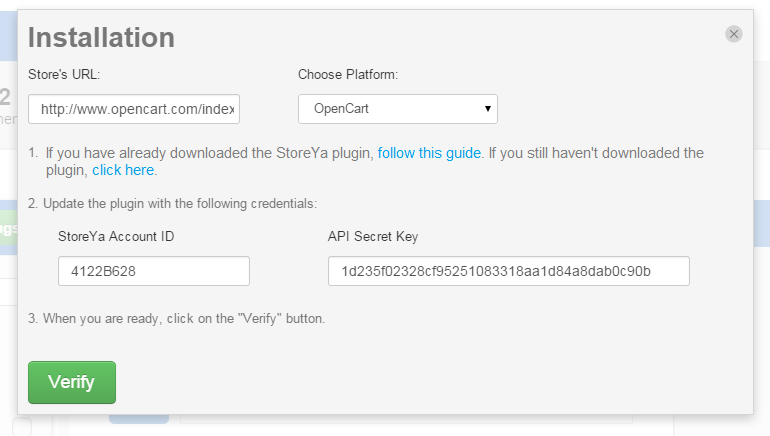Click step 1 text about downloading the plugin

point(200,153)
